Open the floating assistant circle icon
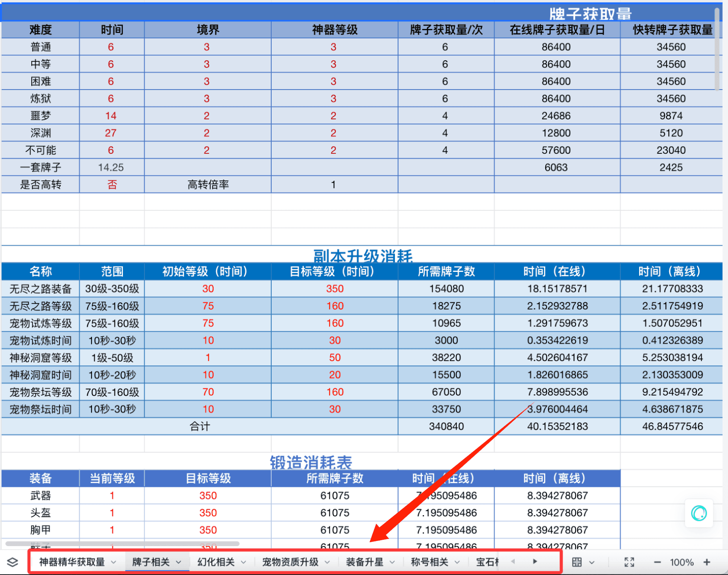This screenshot has height=575, width=728. point(699,513)
